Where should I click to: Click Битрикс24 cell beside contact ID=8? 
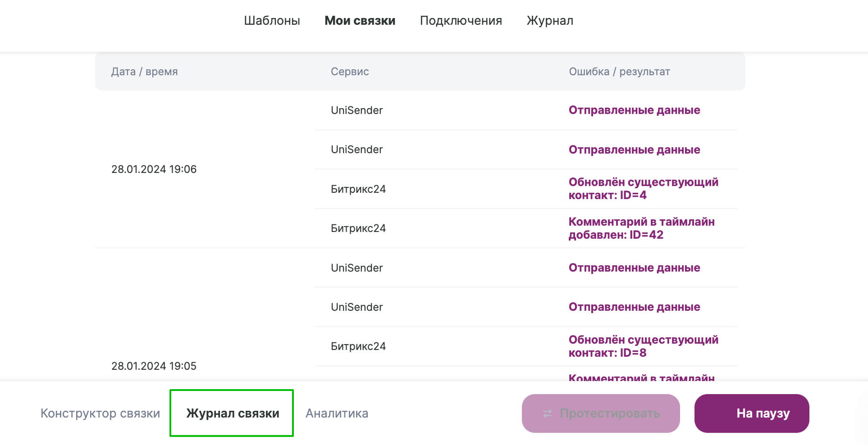pos(358,346)
